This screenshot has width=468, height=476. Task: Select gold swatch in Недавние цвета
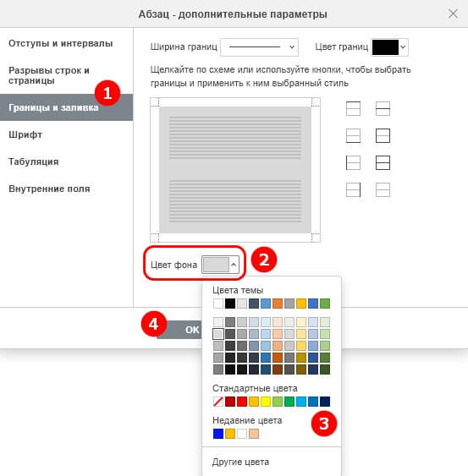tap(230, 434)
